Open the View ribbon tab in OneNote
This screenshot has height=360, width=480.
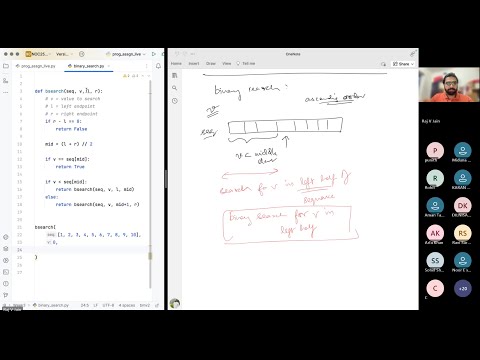pyautogui.click(x=227, y=63)
